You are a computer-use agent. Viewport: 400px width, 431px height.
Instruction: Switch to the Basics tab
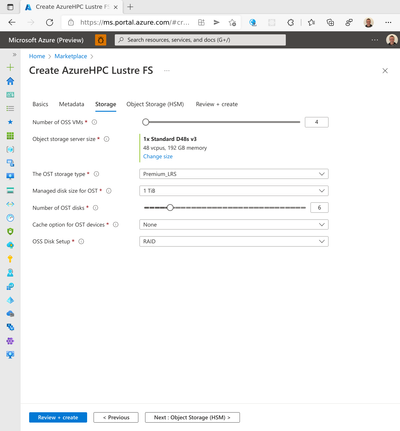pyautogui.click(x=40, y=104)
